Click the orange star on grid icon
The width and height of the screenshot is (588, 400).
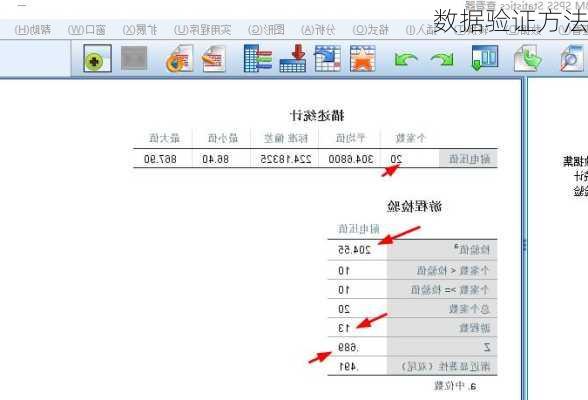(x=362, y=58)
